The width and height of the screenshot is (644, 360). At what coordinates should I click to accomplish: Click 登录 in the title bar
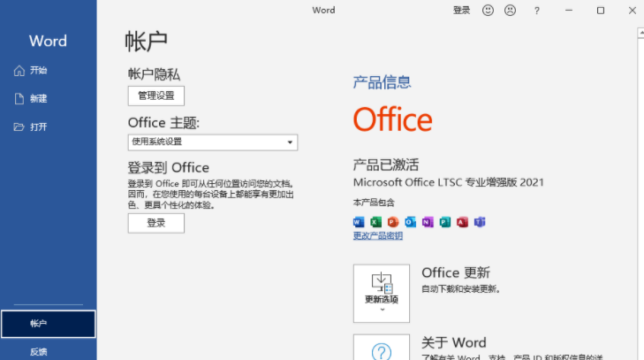point(461,11)
